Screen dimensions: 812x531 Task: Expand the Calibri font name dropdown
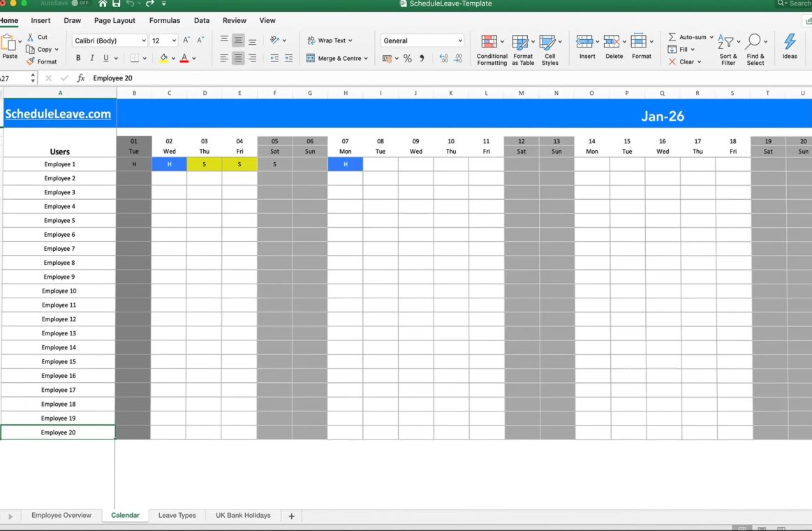tap(144, 41)
